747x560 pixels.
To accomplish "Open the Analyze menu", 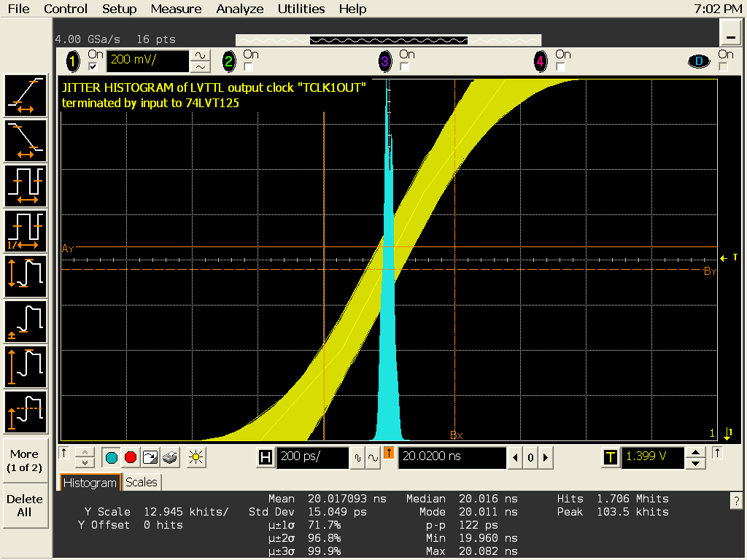I will pyautogui.click(x=239, y=9).
